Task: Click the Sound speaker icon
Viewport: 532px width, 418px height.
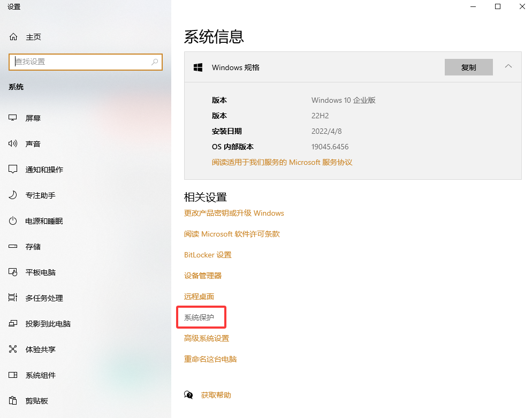Action: point(12,143)
